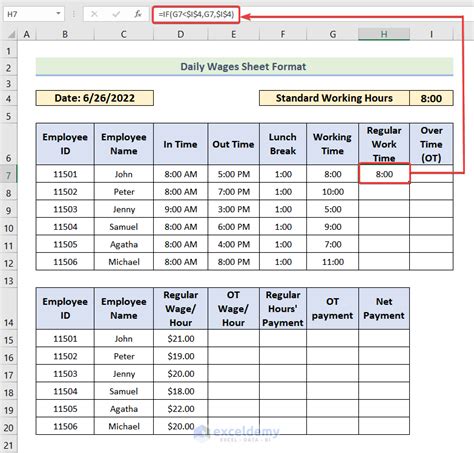474x453 pixels.
Task: Select column G header
Action: (x=333, y=34)
